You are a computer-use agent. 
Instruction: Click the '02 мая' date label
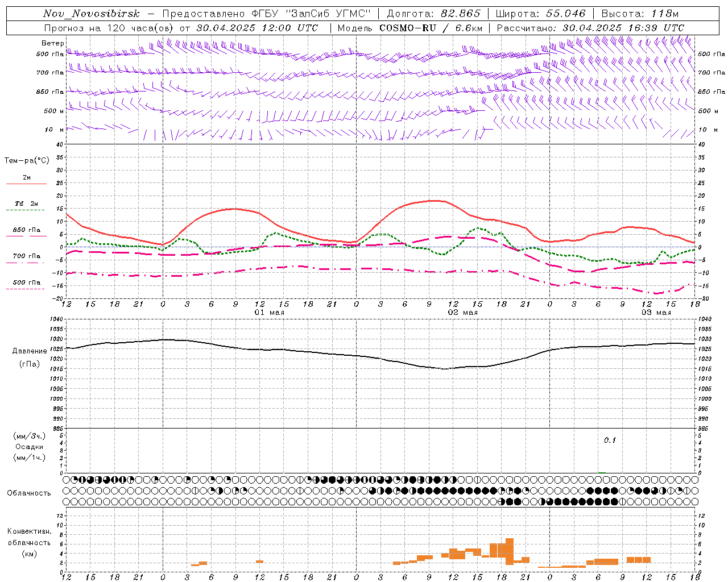point(463,313)
